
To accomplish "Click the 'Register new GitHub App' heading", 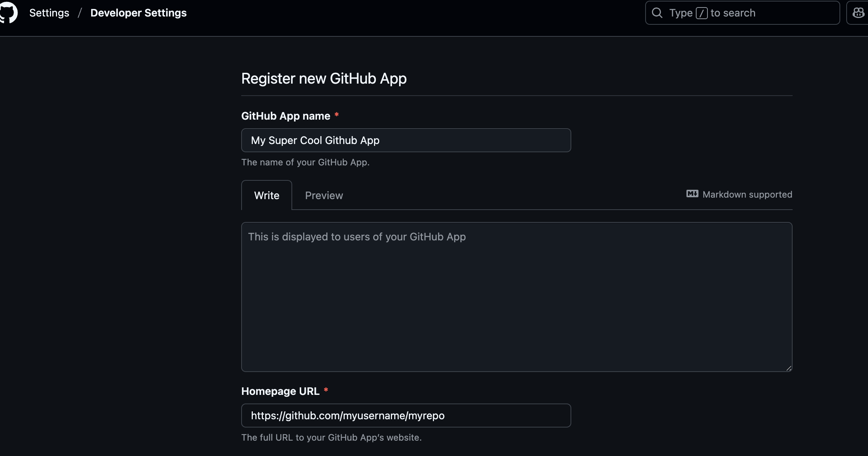I will click(x=324, y=78).
